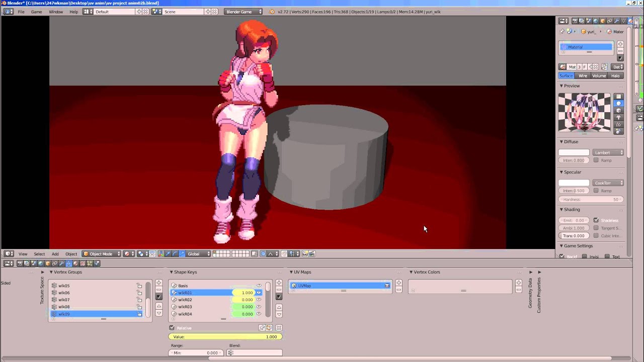Adjust the Hardness 50 field
This screenshot has height=362, width=644.
click(591, 199)
